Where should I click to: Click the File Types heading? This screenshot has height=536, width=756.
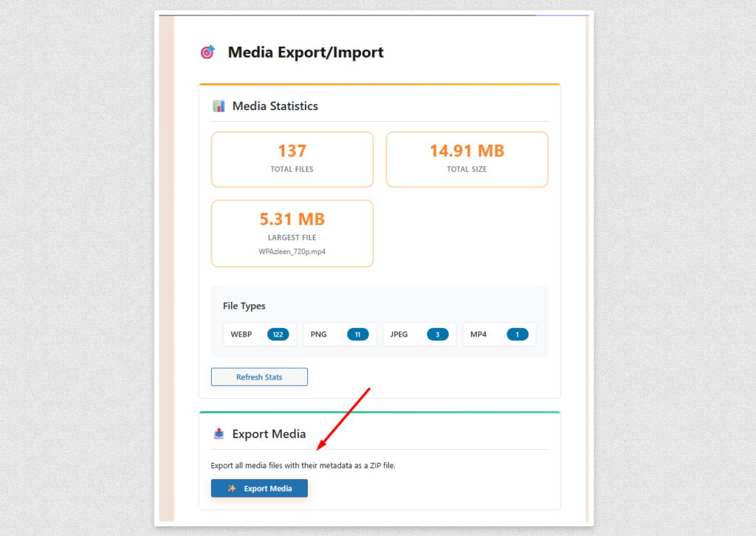(244, 306)
